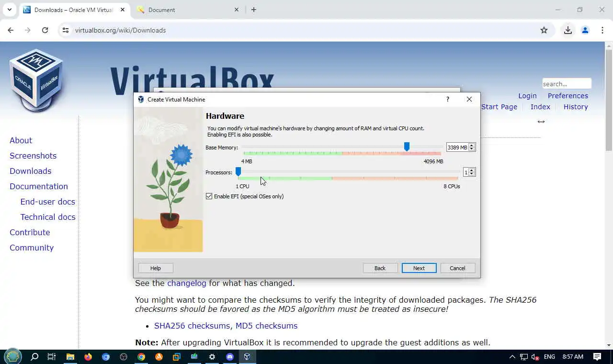Switch to the Document browser tab

tap(188, 10)
